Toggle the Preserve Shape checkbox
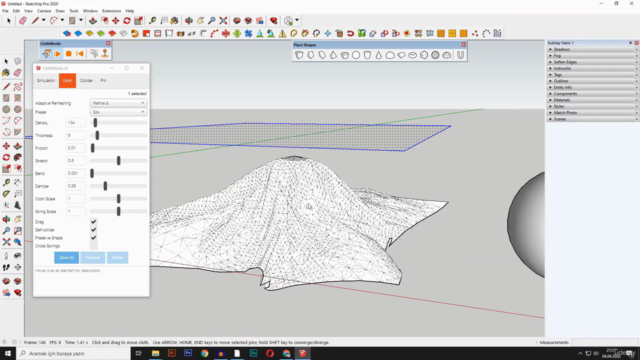640x360 pixels. pos(93,238)
